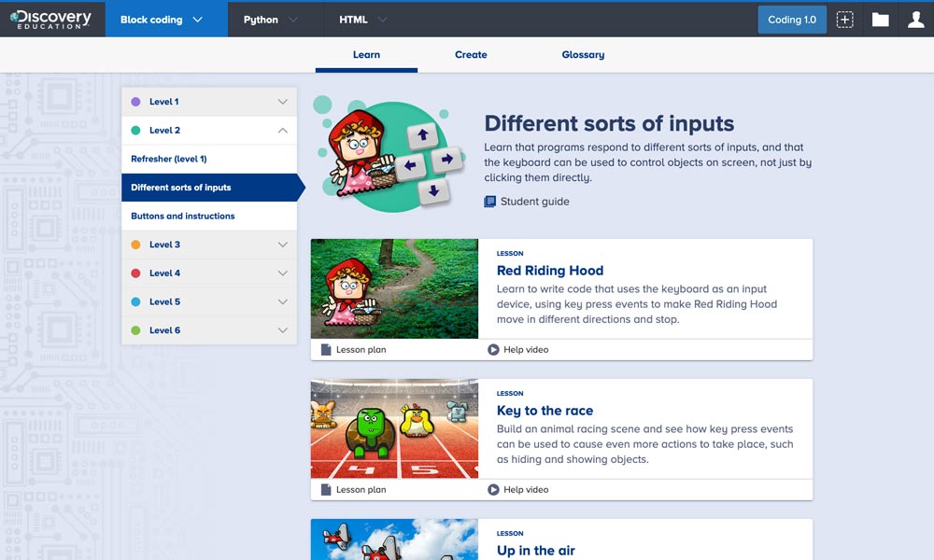Expand the Level 6 chevron
934x560 pixels.
pos(283,330)
